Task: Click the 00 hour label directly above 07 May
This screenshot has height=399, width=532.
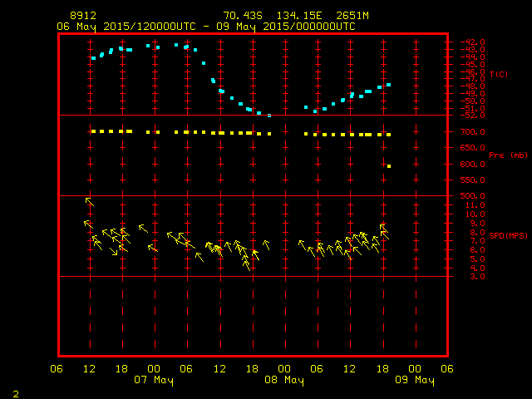Action: pos(154,369)
